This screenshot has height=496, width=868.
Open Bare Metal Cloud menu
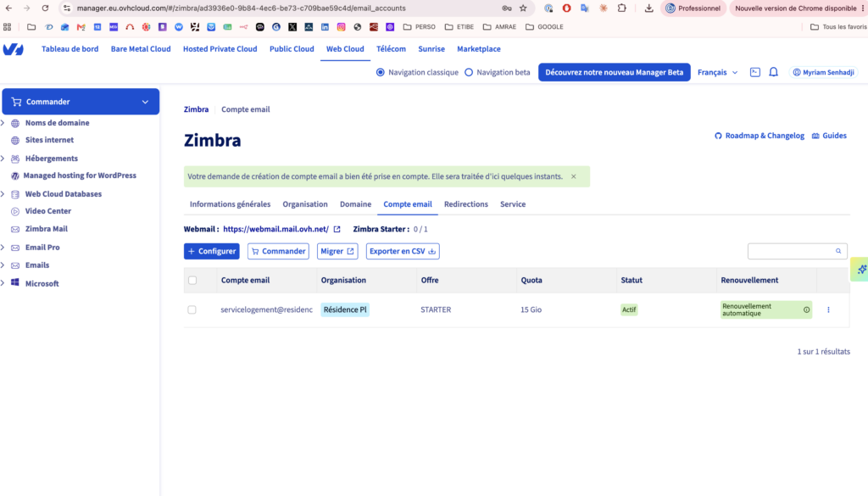click(141, 48)
